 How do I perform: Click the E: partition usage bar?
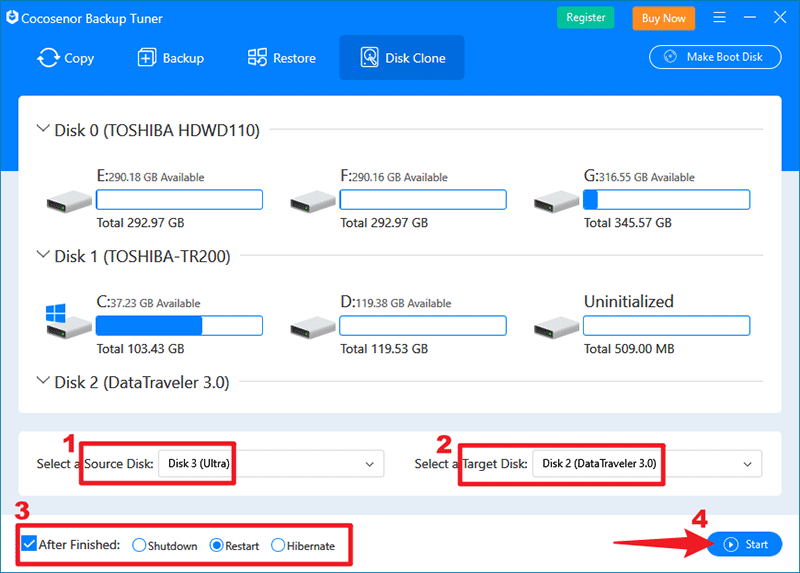[x=180, y=200]
